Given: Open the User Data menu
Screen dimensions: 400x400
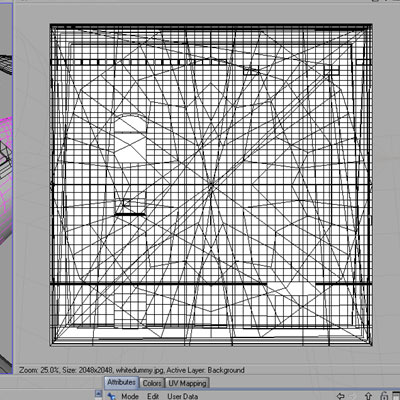Looking at the screenshot, I should [182, 396].
